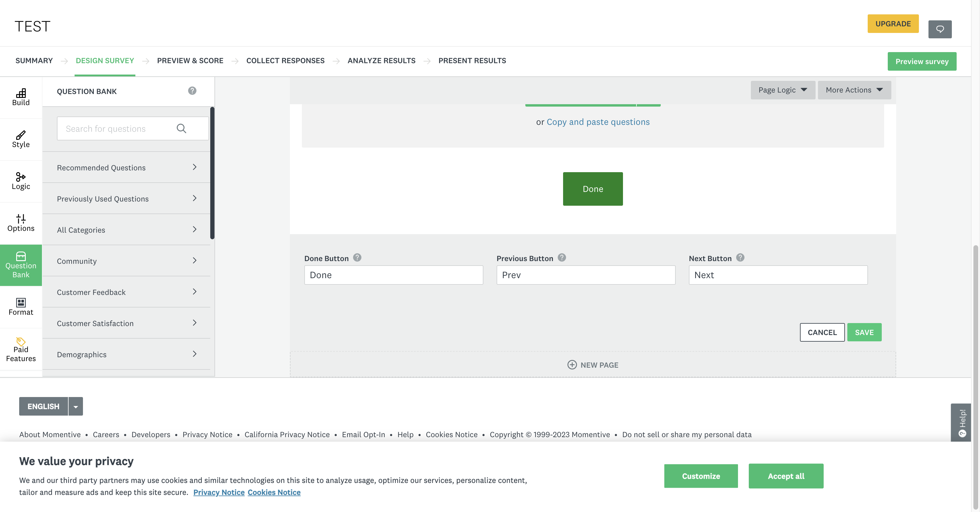Open the Paid Features sidebar panel
The height and width of the screenshot is (512, 980).
(x=21, y=349)
